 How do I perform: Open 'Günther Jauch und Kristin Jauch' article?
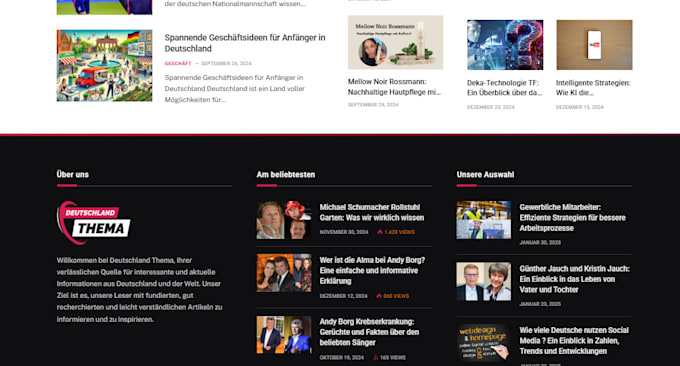point(575,279)
